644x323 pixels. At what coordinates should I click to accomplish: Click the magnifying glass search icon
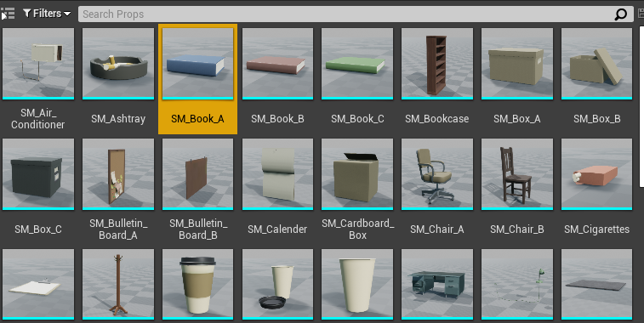621,14
